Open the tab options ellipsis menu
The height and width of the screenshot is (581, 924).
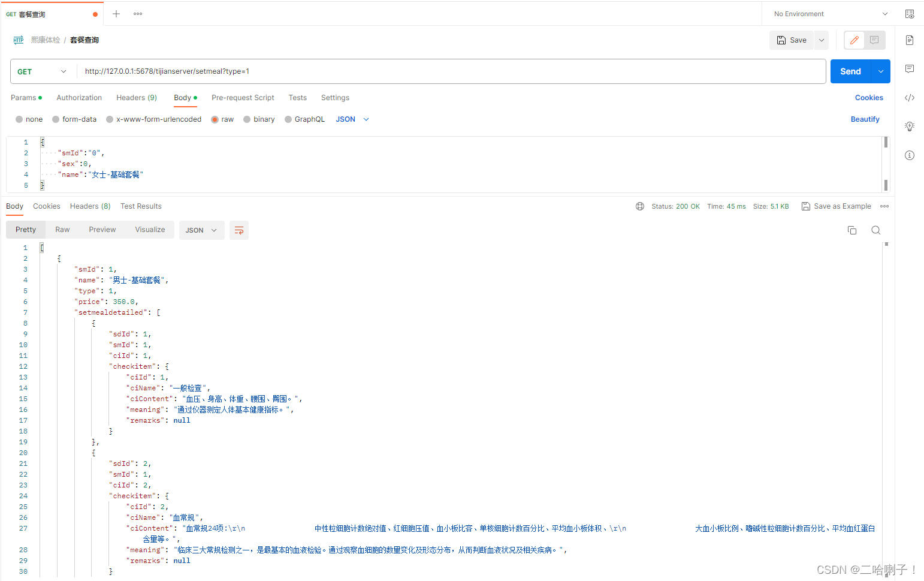[138, 14]
